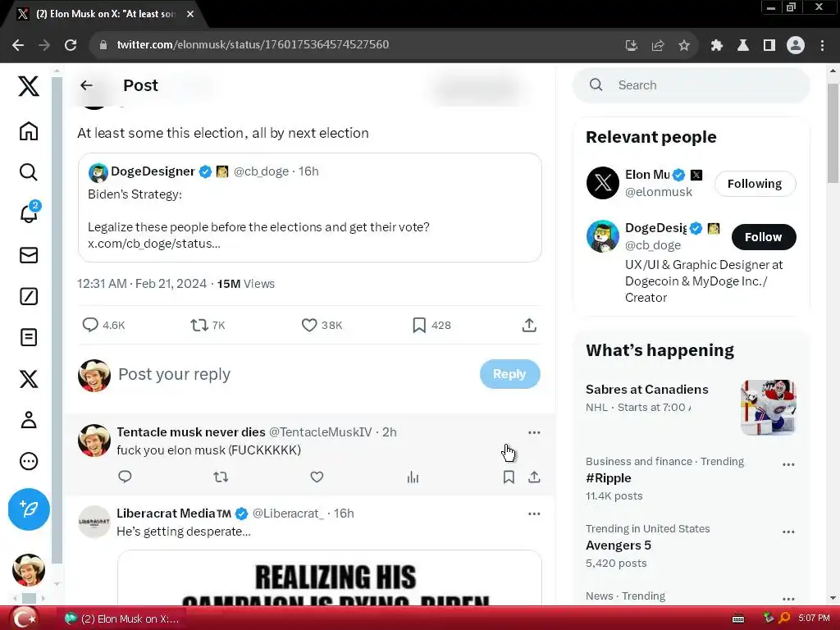The height and width of the screenshot is (630, 840).
Task: Open more options for #Ripple trend
Action: pyautogui.click(x=788, y=464)
